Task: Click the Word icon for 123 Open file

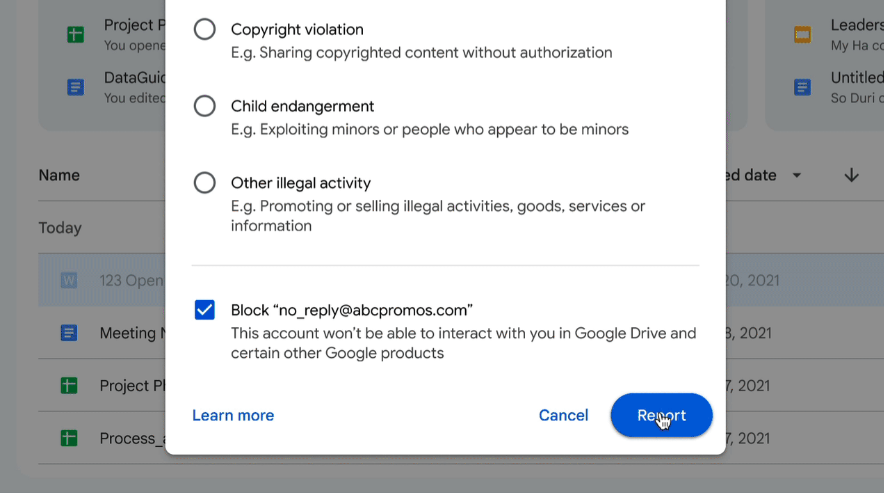Action: point(69,280)
